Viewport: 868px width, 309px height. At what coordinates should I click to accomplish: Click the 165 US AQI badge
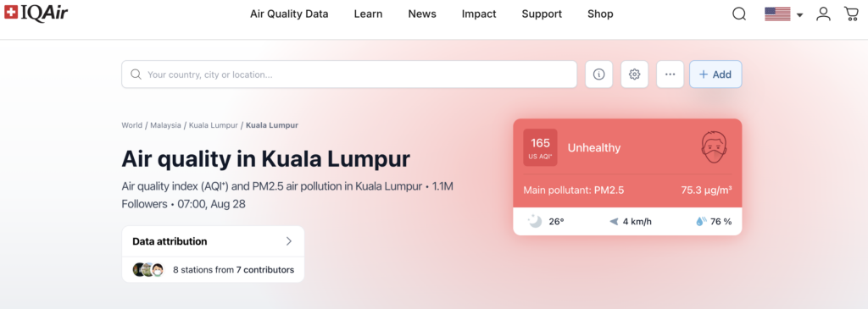(x=540, y=147)
